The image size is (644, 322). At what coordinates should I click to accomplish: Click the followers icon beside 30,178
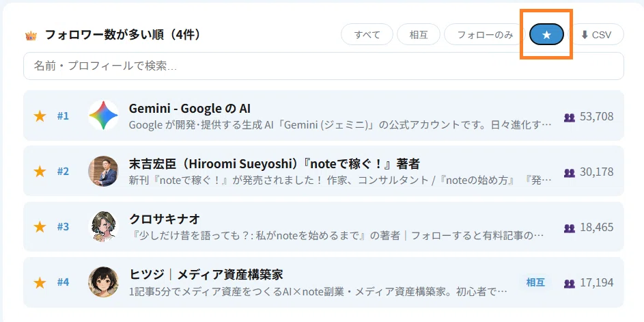click(x=570, y=173)
